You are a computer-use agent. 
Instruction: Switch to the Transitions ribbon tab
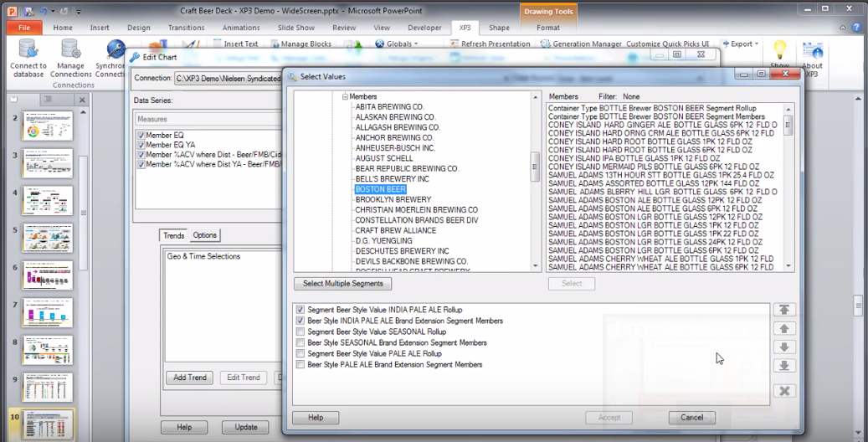(x=186, y=28)
